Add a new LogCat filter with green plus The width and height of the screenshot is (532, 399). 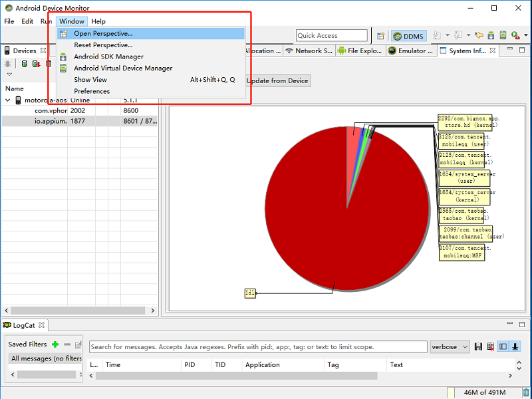[55, 344]
